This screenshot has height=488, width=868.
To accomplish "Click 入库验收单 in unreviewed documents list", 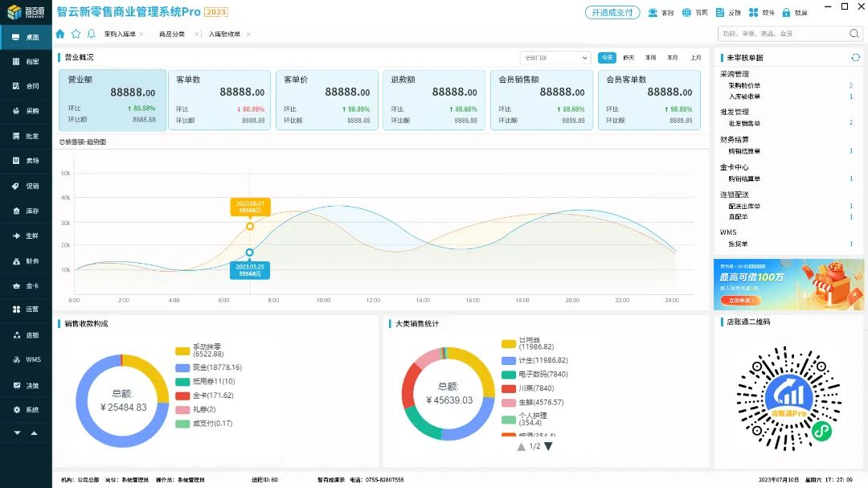I will pyautogui.click(x=744, y=96).
